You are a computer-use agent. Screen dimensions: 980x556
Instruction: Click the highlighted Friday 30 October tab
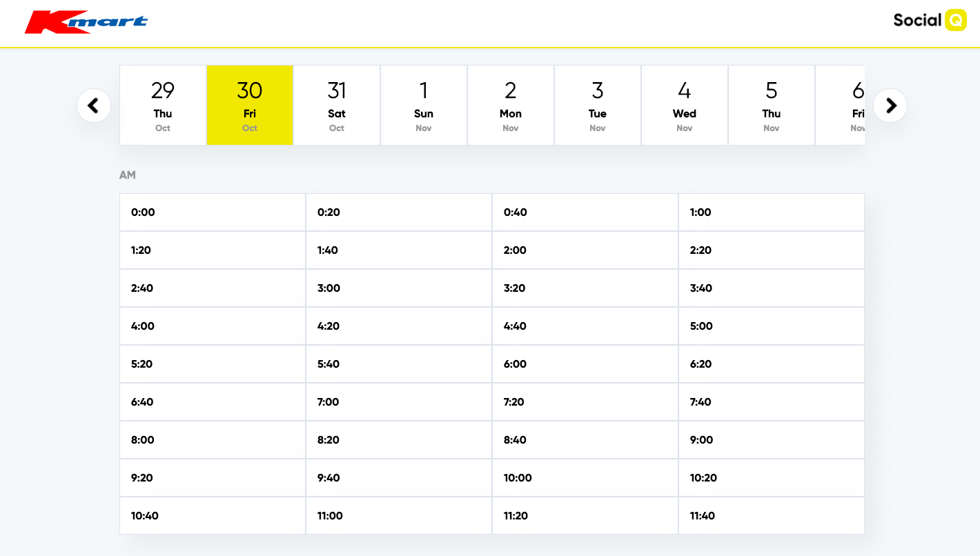[x=250, y=105]
